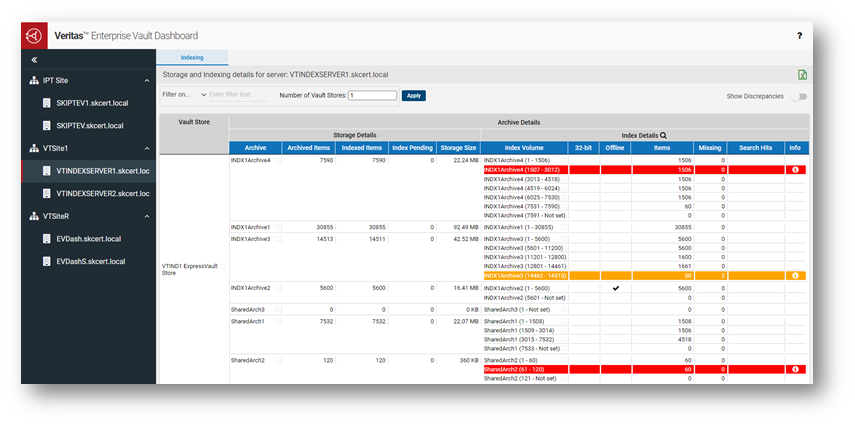Viewport: 855px width, 426px height.
Task: Click index volume INDX1Archive4 (7591 - Not set)
Action: pos(524,215)
